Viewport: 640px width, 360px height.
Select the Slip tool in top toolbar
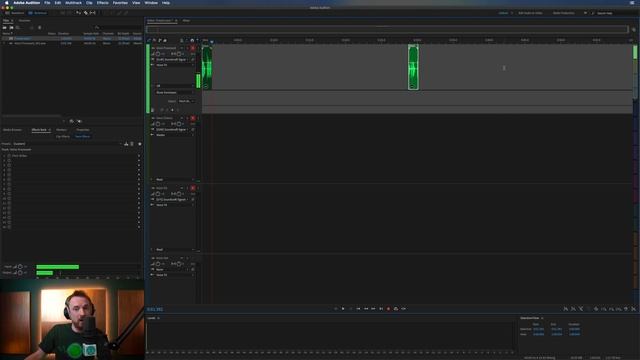93,13
